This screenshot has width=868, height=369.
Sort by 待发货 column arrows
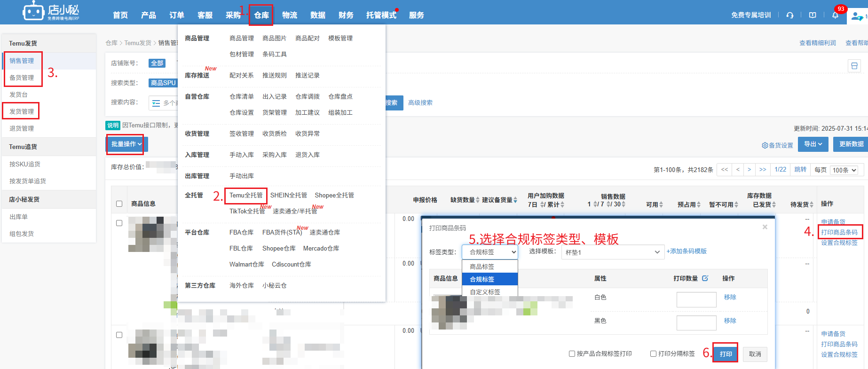pos(812,204)
